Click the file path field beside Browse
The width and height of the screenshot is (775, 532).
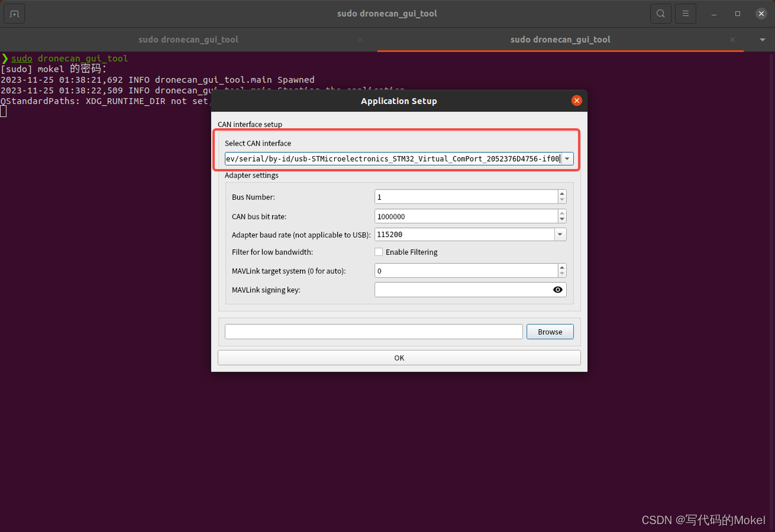pos(374,331)
